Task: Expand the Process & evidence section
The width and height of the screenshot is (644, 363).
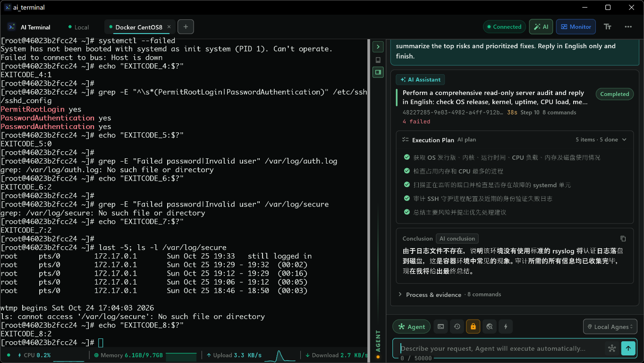Action: click(x=449, y=294)
